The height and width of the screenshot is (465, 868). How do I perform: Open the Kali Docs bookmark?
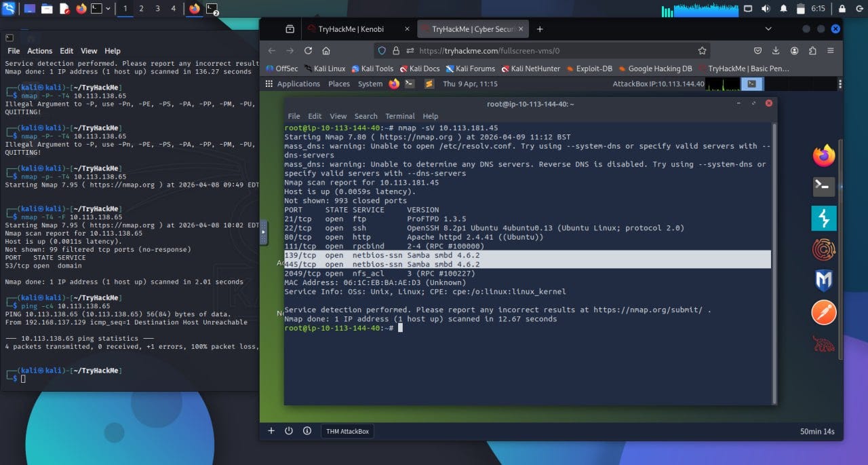pyautogui.click(x=420, y=69)
